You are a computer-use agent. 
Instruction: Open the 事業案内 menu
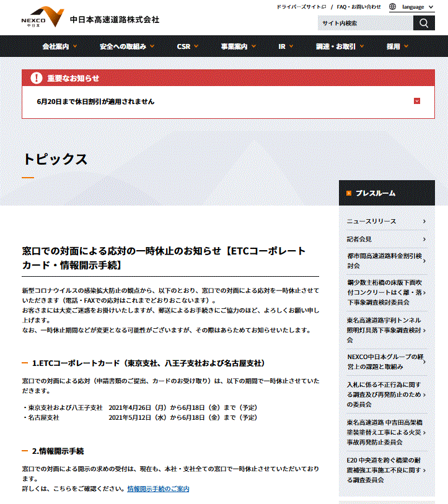(x=238, y=46)
